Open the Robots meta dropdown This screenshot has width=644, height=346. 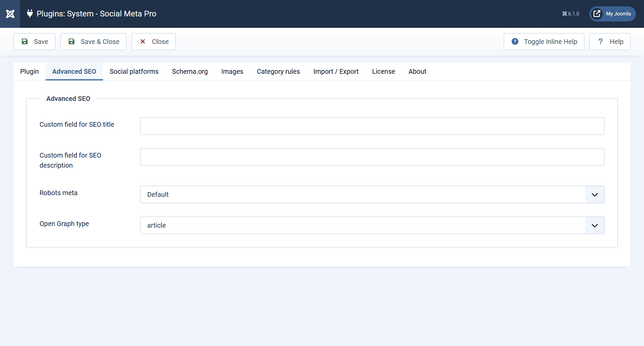[594, 194]
